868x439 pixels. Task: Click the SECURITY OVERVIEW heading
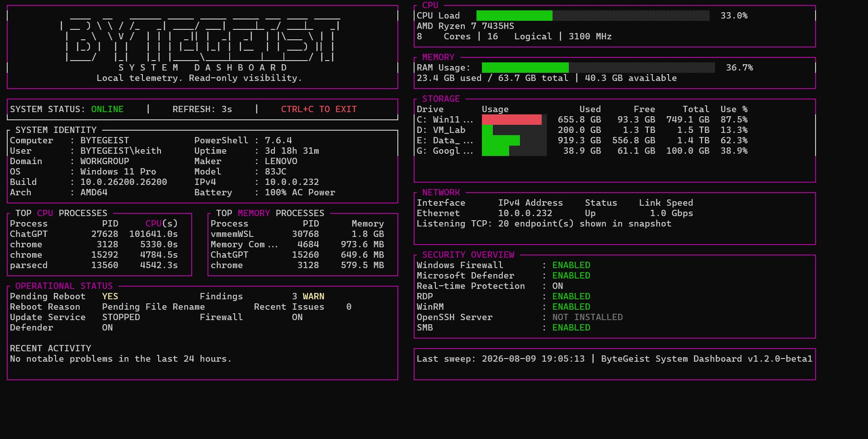pos(468,255)
